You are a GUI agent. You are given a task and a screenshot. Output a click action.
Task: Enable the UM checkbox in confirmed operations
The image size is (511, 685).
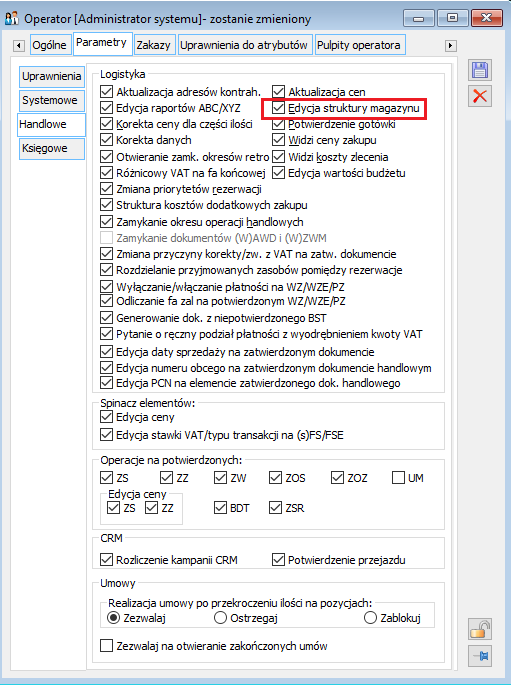pyautogui.click(x=398, y=477)
